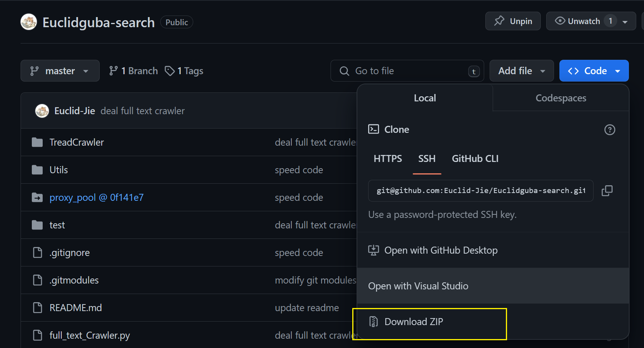This screenshot has height=348, width=644.
Task: Open the full_text_Crawler.py file
Action: [90, 335]
